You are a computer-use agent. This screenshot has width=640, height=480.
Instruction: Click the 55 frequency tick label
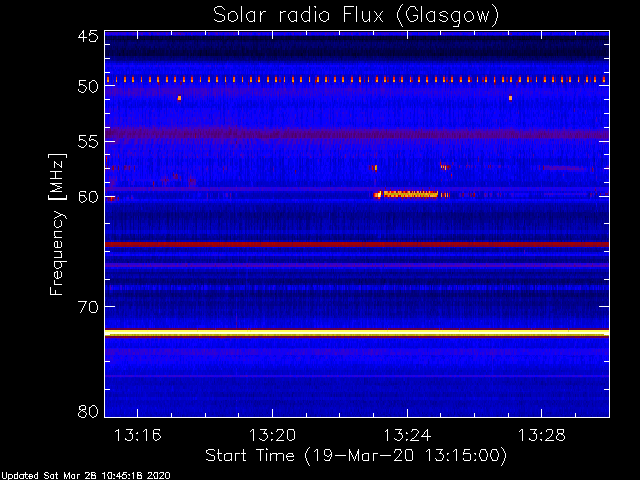tap(88, 142)
